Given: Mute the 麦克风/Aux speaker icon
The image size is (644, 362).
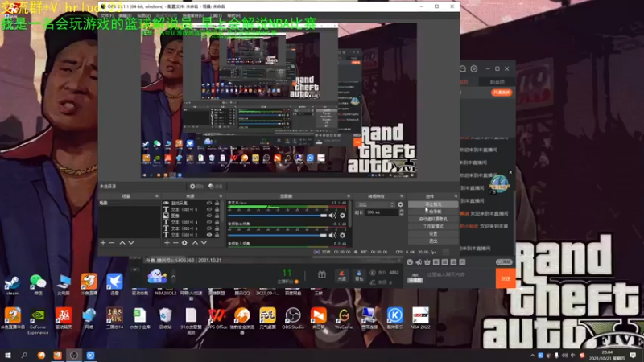Looking at the screenshot, I should point(332,216).
